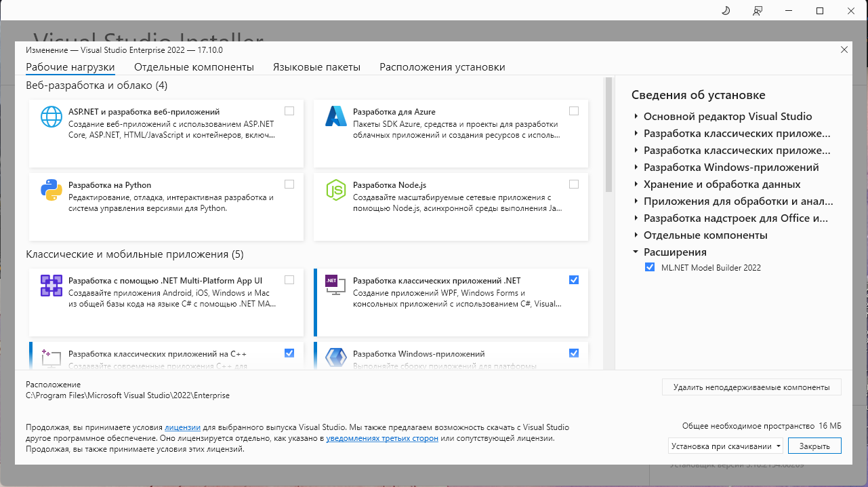Expand Отдельные компоненты details node
This screenshot has width=868, height=487.
pyautogui.click(x=636, y=235)
